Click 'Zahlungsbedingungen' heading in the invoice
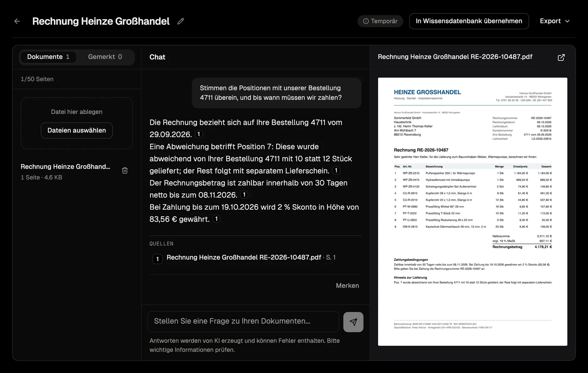This screenshot has width=588, height=373. [x=411, y=260]
